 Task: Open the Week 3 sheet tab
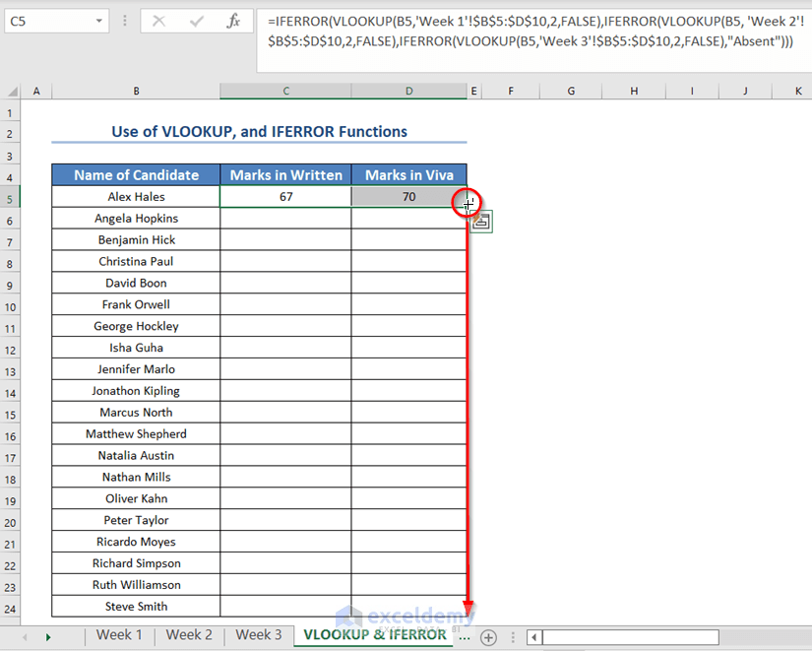click(x=259, y=636)
